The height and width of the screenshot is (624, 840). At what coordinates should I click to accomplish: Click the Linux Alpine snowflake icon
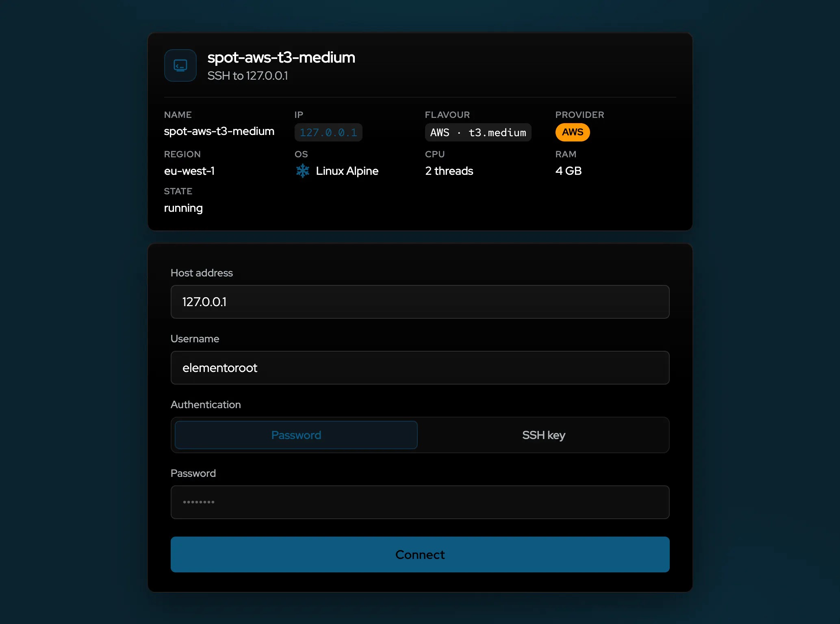[303, 171]
